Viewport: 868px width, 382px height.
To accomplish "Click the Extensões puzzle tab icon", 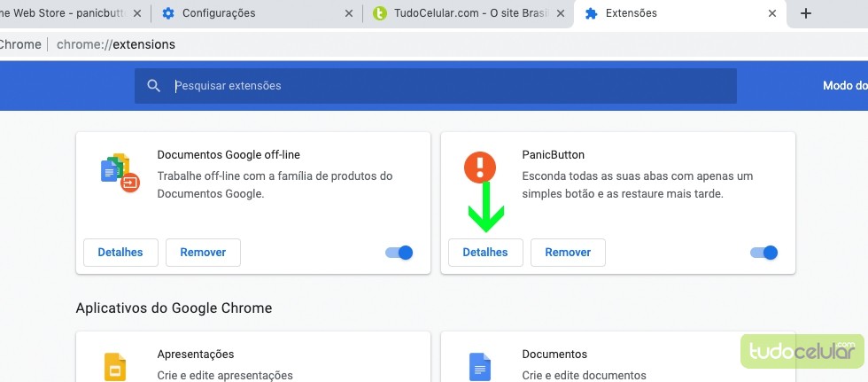I will pyautogui.click(x=592, y=13).
